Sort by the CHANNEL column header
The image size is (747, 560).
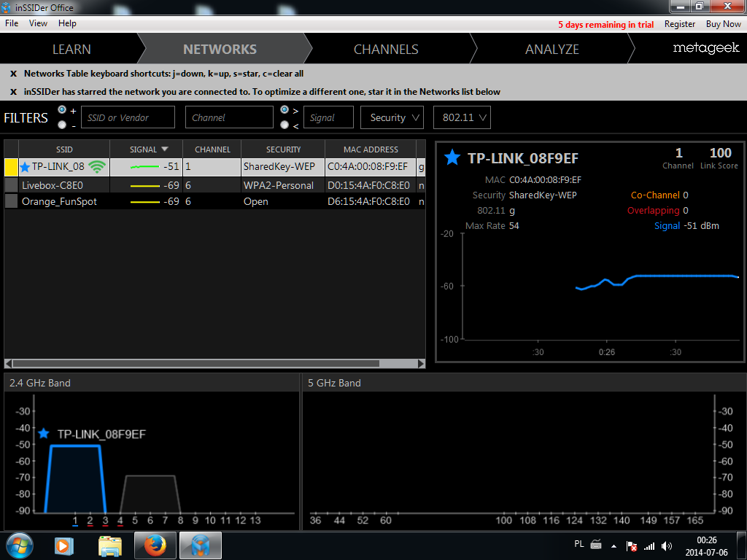click(212, 149)
